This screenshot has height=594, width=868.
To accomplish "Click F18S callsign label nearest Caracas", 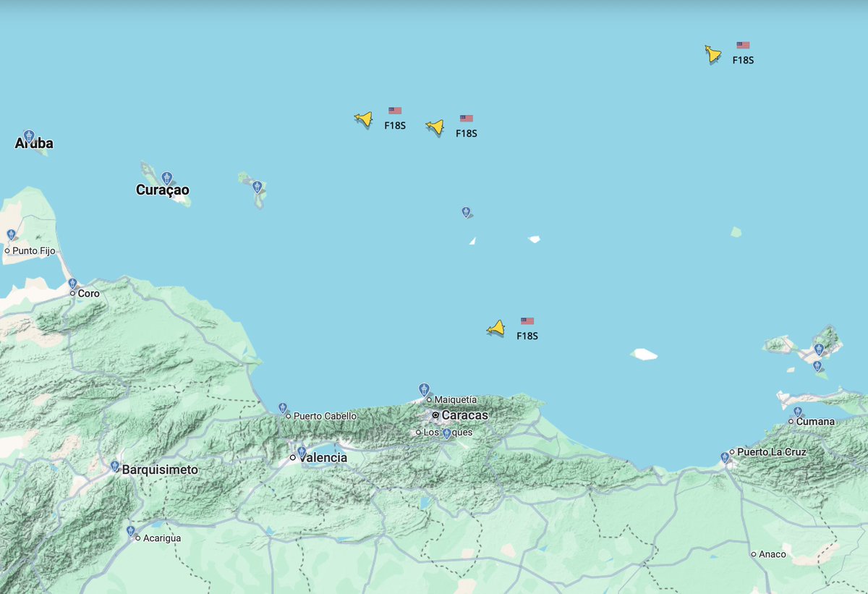I will pyautogui.click(x=527, y=336).
